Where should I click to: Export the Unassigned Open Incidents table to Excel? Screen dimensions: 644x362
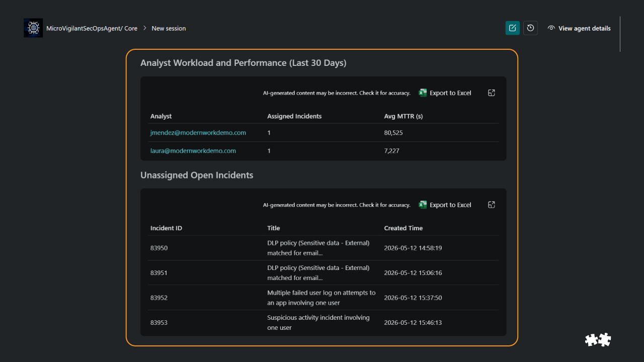point(445,205)
